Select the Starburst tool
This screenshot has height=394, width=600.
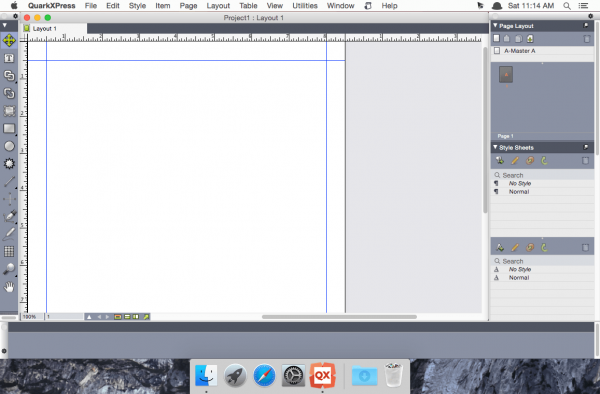(x=9, y=164)
